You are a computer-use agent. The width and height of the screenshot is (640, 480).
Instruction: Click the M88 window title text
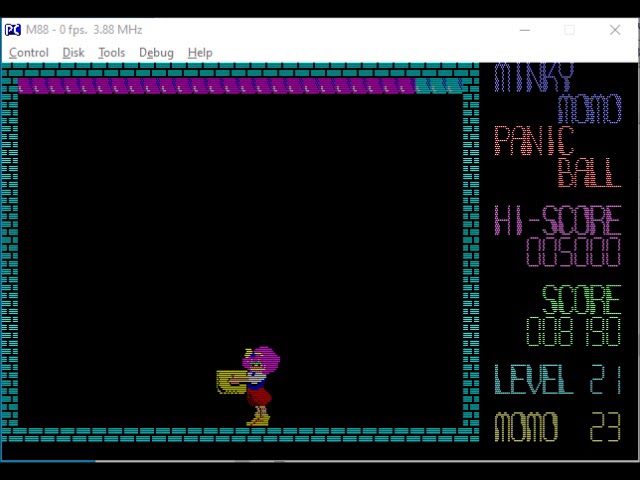(84, 30)
